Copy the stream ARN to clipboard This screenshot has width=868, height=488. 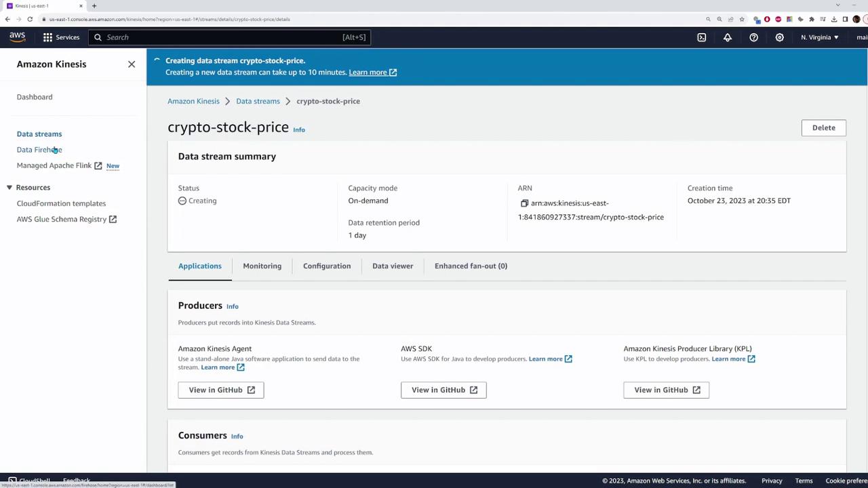pos(524,203)
